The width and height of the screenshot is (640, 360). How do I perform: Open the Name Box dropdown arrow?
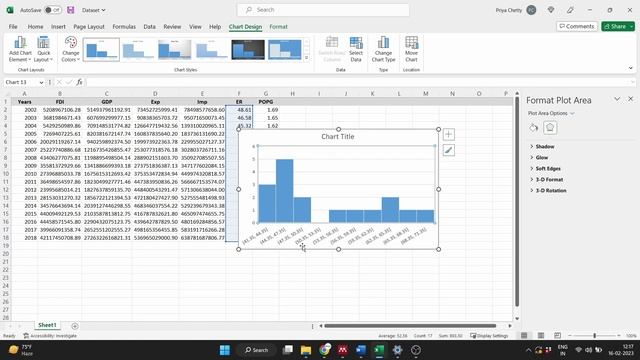click(x=41, y=82)
